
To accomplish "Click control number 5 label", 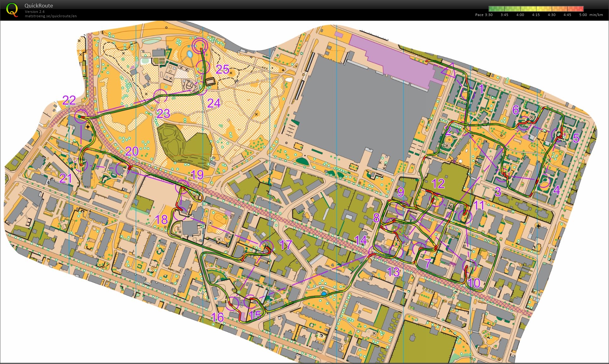I will coord(576,138).
